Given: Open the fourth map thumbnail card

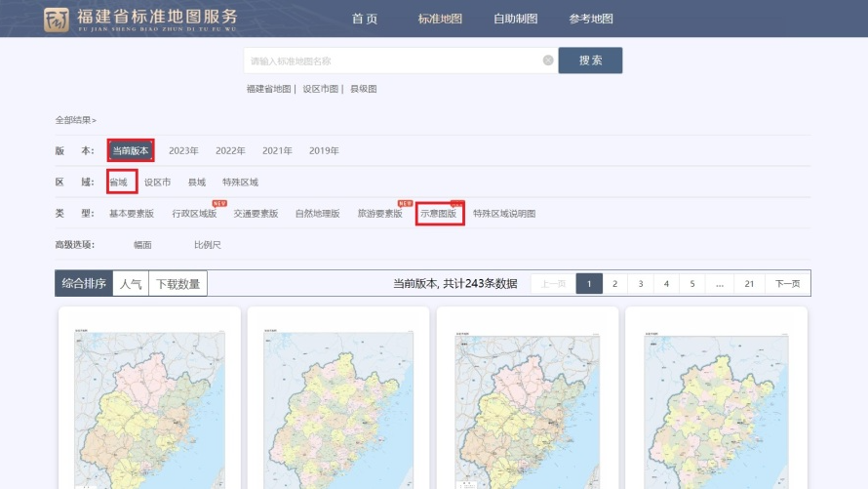Looking at the screenshot, I should tap(716, 399).
